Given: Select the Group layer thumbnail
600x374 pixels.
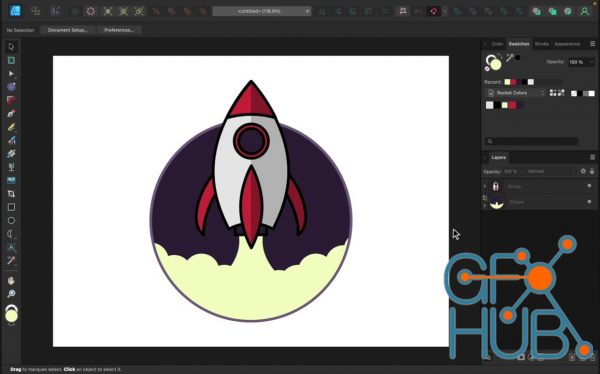Looking at the screenshot, I should pyautogui.click(x=496, y=186).
